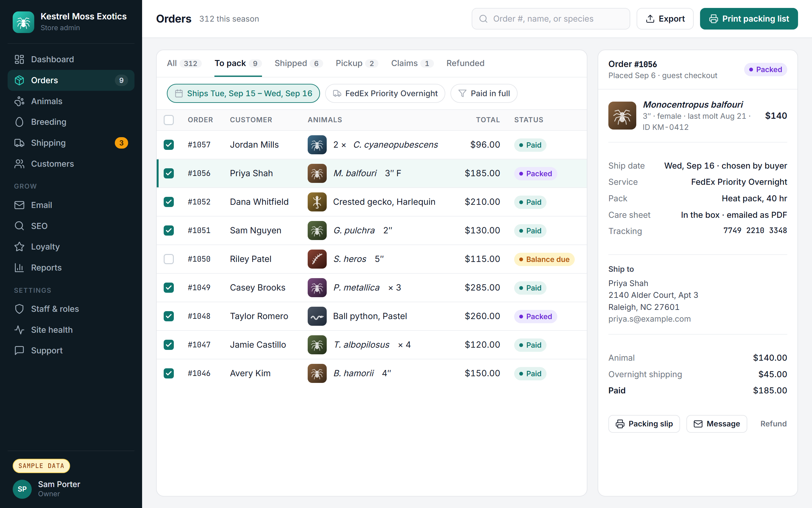812x508 pixels.
Task: Print the Packing slip for order #1056
Action: click(x=644, y=424)
